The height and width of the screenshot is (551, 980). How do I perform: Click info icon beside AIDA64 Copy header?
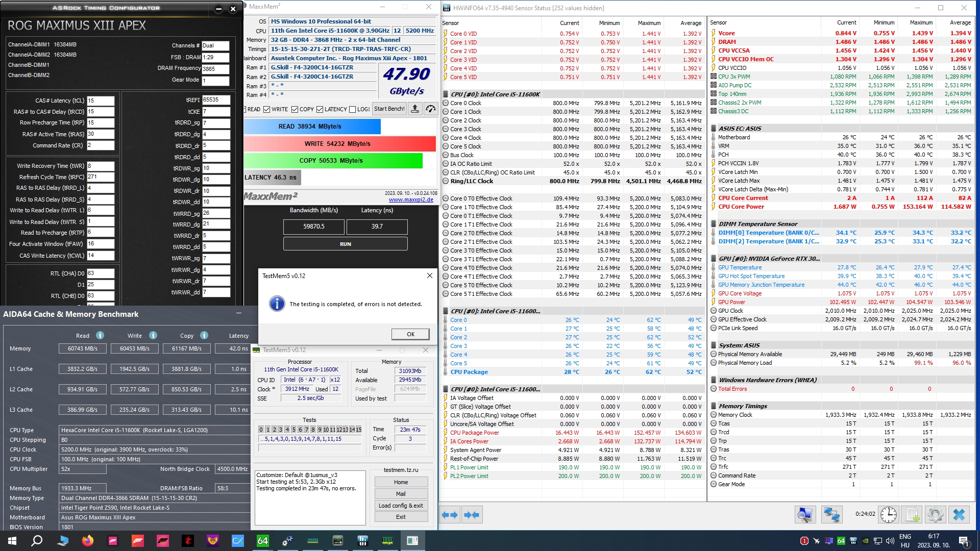pyautogui.click(x=204, y=335)
